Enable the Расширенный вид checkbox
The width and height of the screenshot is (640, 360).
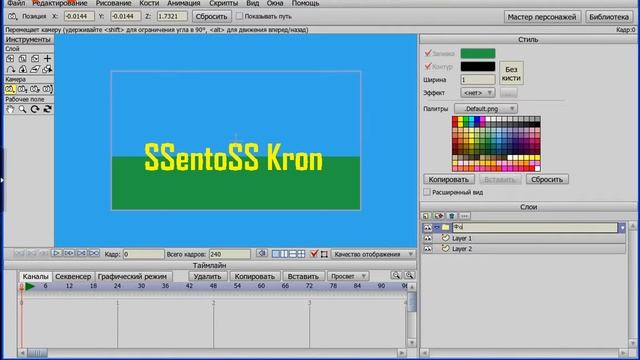tap(427, 192)
